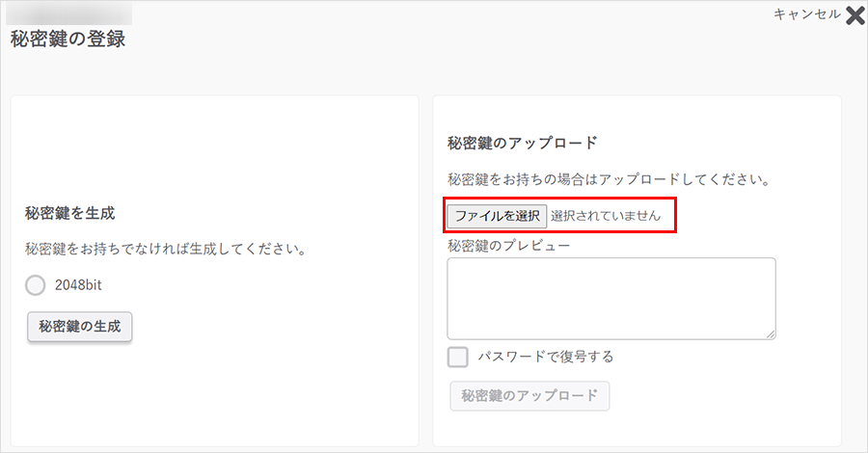Click the 秘密鍵のプレビュー field label

point(509,245)
